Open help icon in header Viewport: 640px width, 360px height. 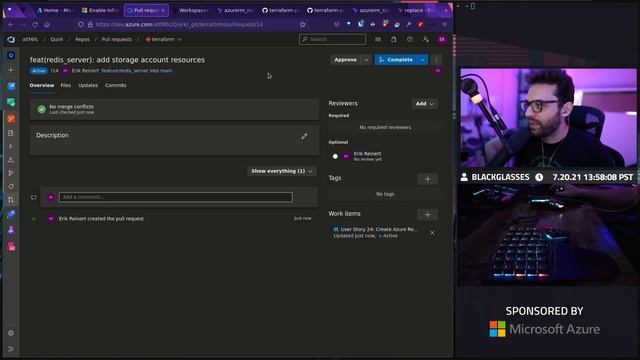point(409,40)
